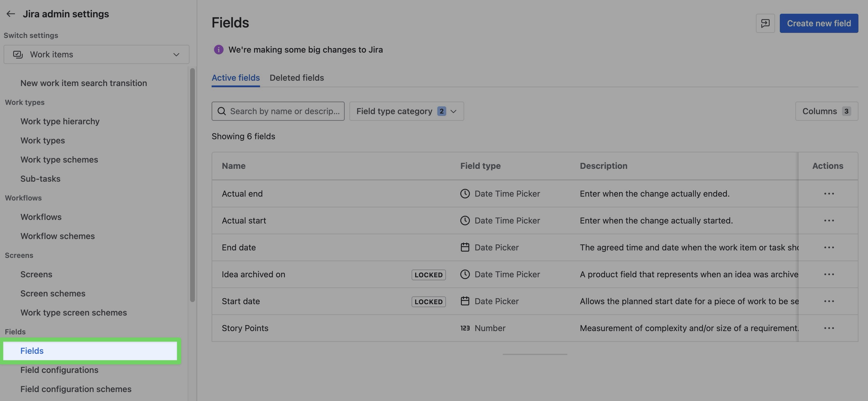Open the Columns selector
Image resolution: width=868 pixels, height=401 pixels.
826,111
